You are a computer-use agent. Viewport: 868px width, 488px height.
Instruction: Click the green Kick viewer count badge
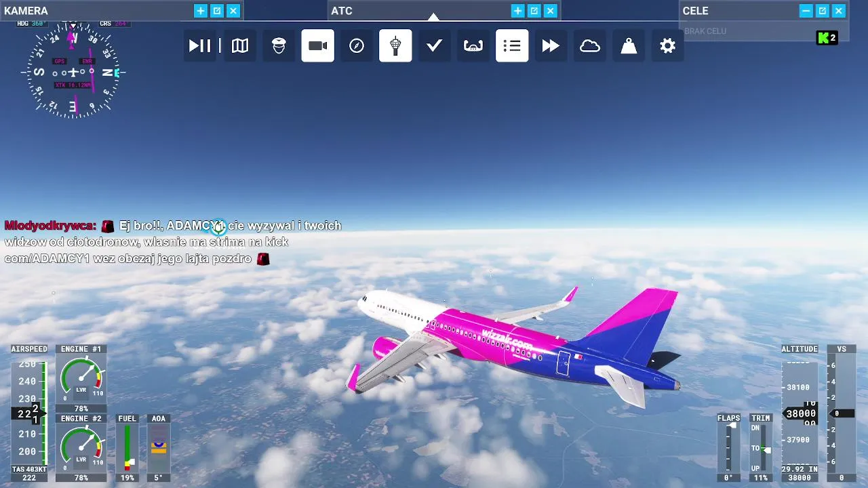pyautogui.click(x=827, y=38)
